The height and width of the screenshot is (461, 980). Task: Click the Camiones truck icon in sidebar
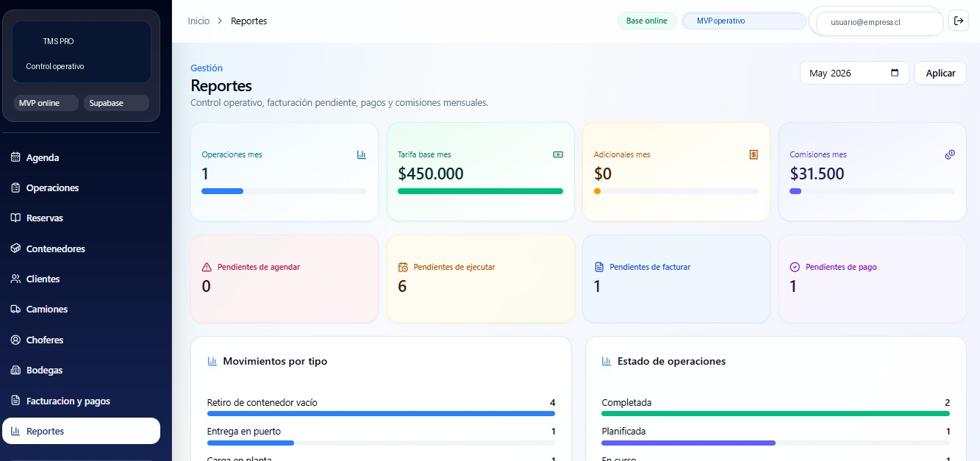[15, 309]
